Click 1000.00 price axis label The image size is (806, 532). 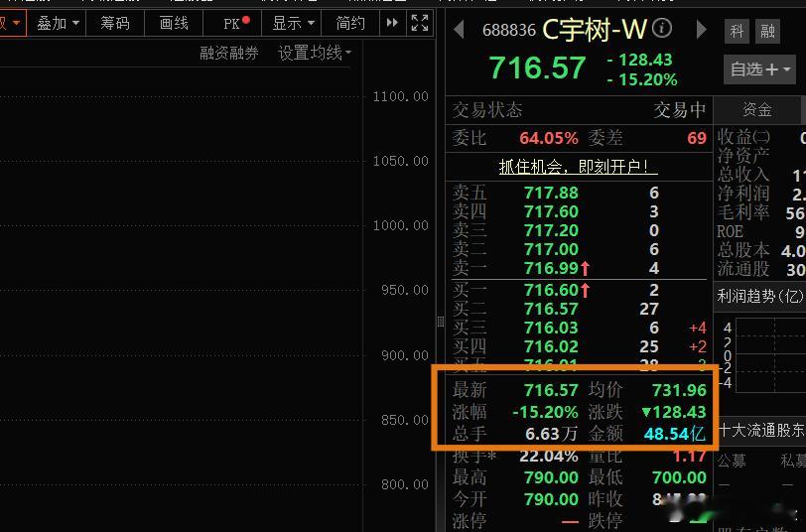400,225
